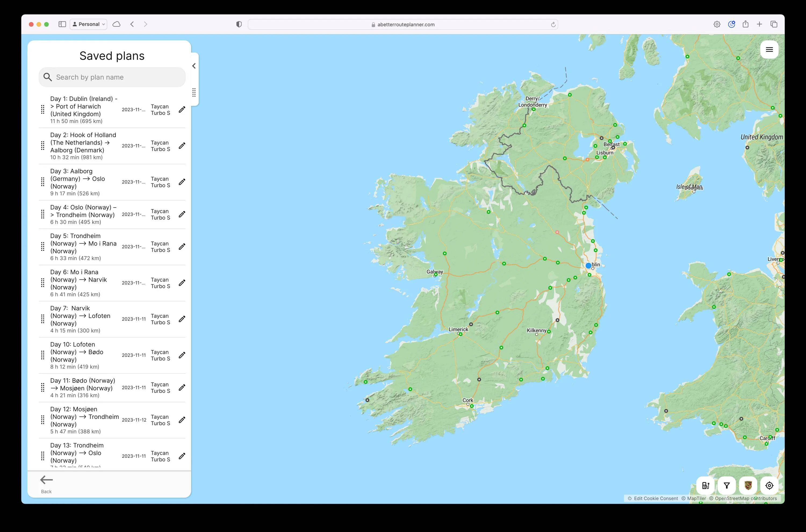This screenshot has width=806, height=532.
Task: Edit the Day 11 Bødo to Mosjøen plan
Action: [x=182, y=387]
